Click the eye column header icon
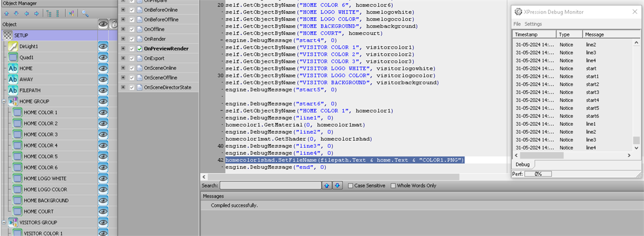The height and width of the screenshot is (236, 644). [103, 24]
